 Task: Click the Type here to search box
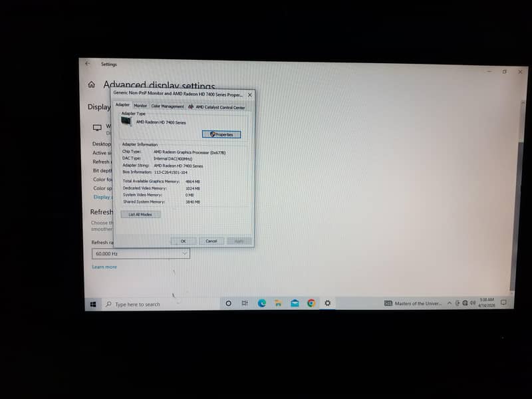[161, 305]
